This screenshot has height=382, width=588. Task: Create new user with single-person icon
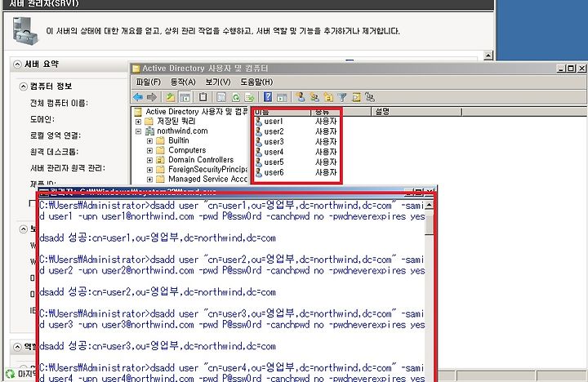(300, 97)
